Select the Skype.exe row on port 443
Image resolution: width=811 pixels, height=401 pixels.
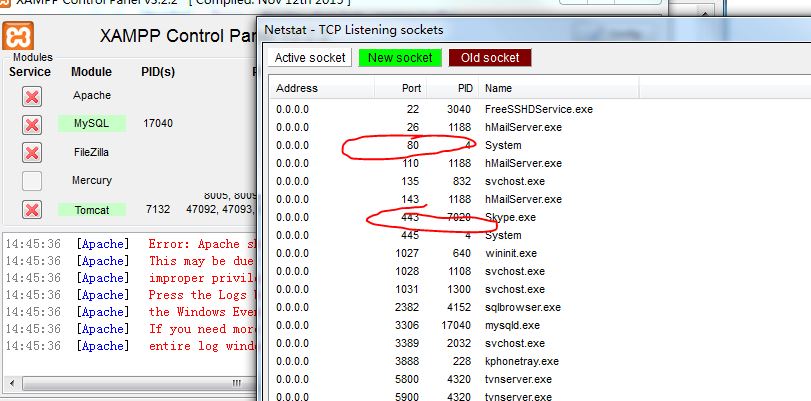[538, 217]
